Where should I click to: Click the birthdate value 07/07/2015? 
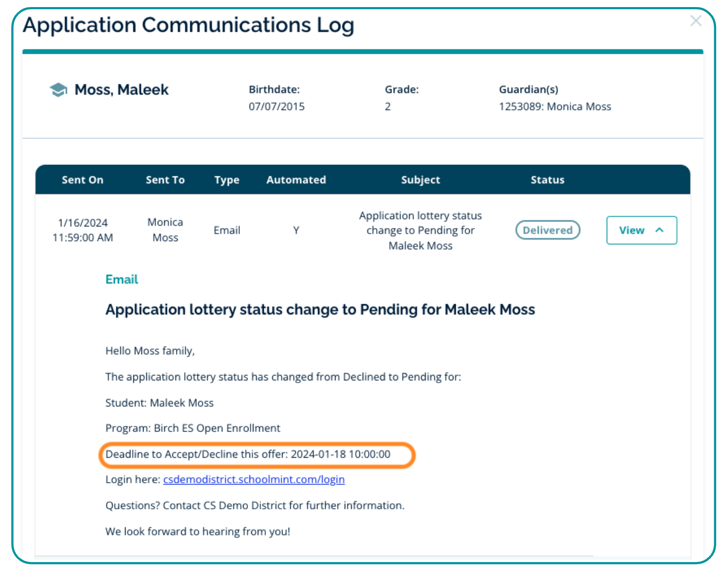coord(276,107)
